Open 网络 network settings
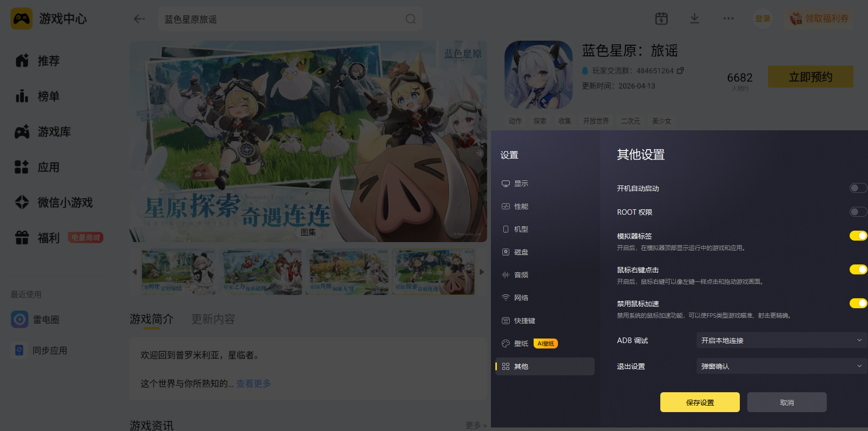Screen dimensions: 868x431 pyautogui.click(x=545, y=298)
